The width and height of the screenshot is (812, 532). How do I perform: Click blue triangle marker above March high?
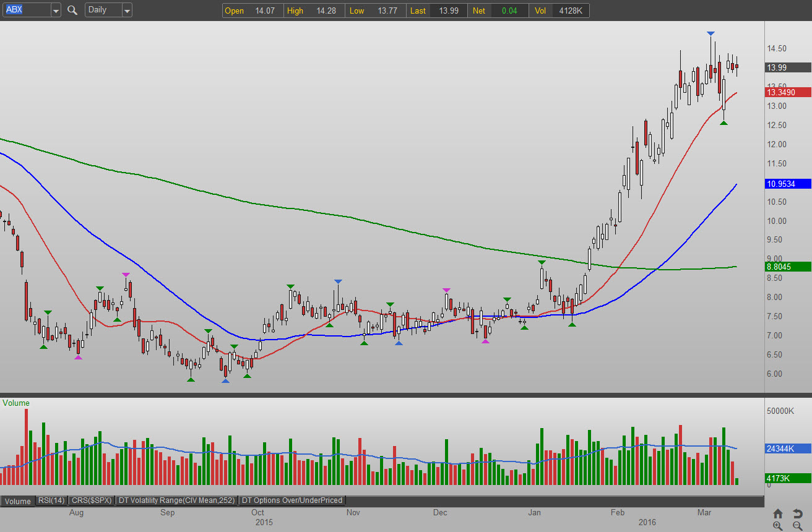click(711, 33)
